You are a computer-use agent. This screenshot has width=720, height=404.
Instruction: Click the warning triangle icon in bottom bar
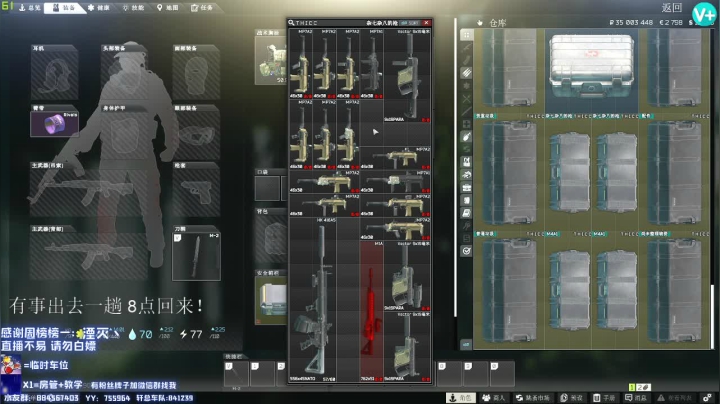point(661,398)
